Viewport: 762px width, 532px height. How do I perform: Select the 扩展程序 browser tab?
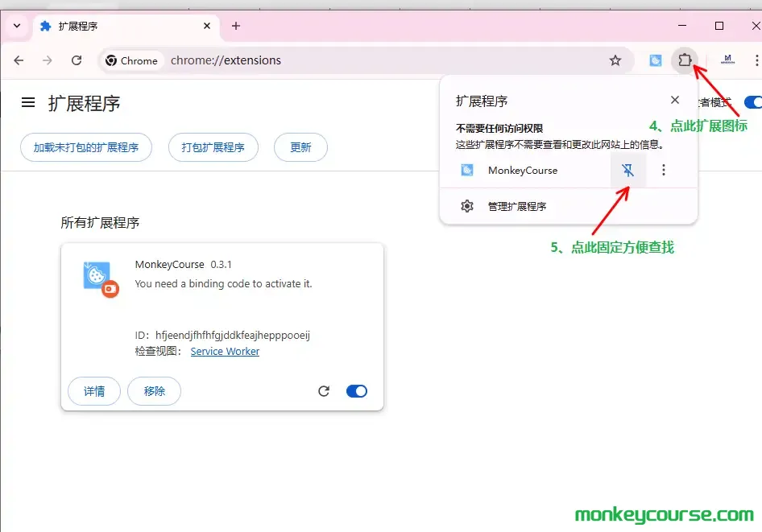121,26
